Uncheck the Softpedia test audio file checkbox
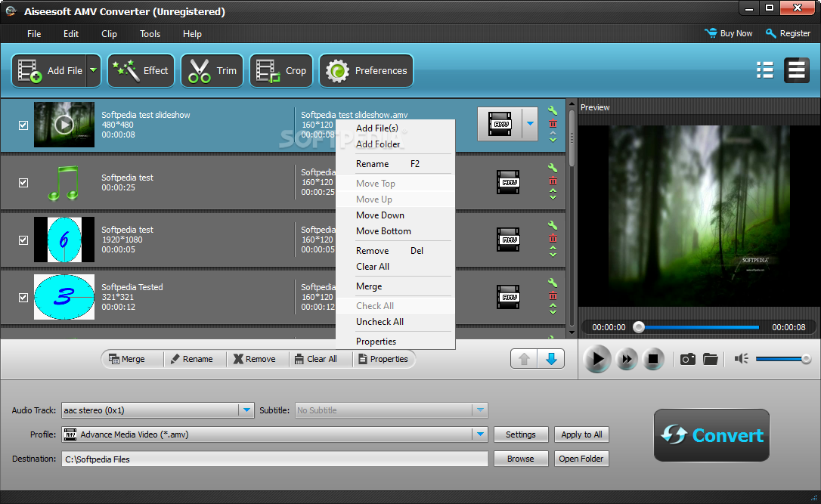Viewport: 821px width, 504px height. [23, 183]
